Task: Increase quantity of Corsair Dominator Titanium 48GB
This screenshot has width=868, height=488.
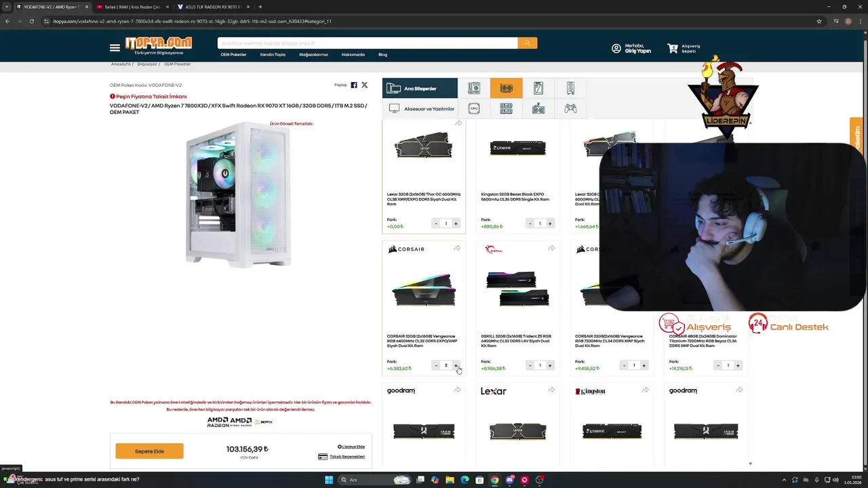Action: [738, 365]
